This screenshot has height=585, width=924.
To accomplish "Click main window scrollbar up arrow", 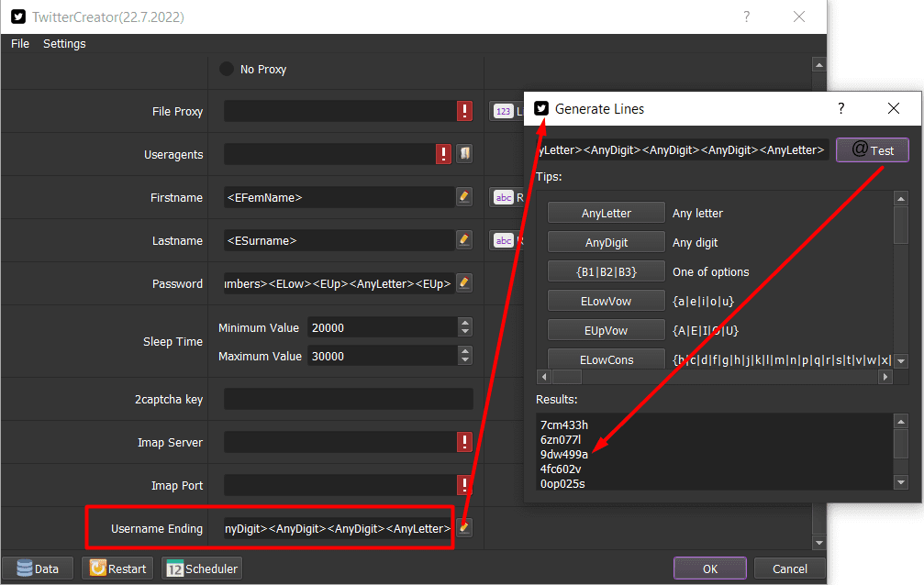I will pos(818,64).
